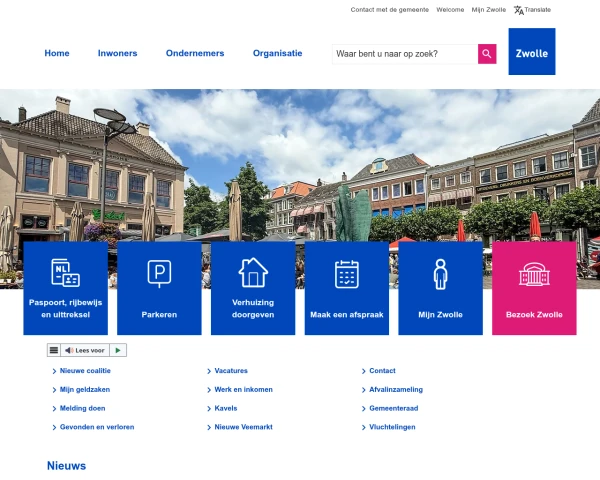Open the Mijn Zwolle top bar link
Screen dimensions: 600x480
489,10
